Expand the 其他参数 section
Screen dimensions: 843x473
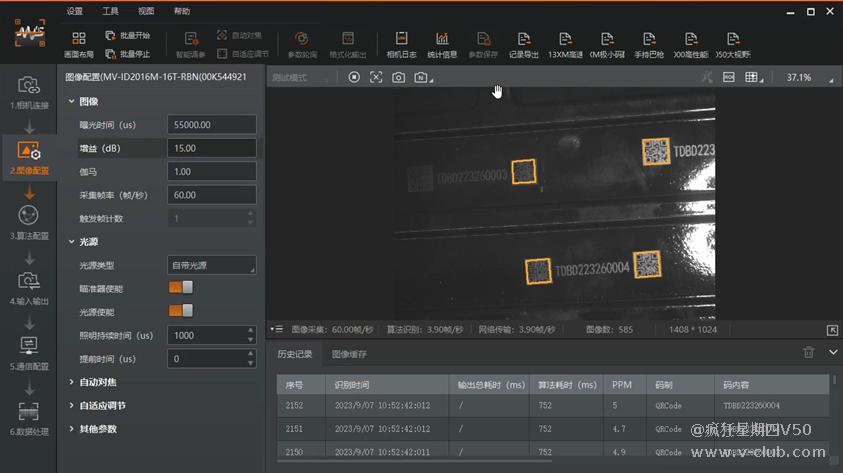[x=72, y=428]
